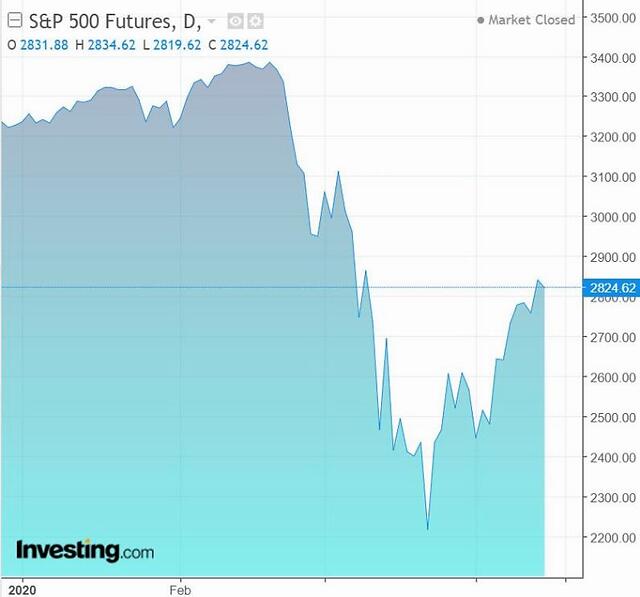The width and height of the screenshot is (640, 597).
Task: Click the 2200.00 price axis label
Action: tap(613, 537)
